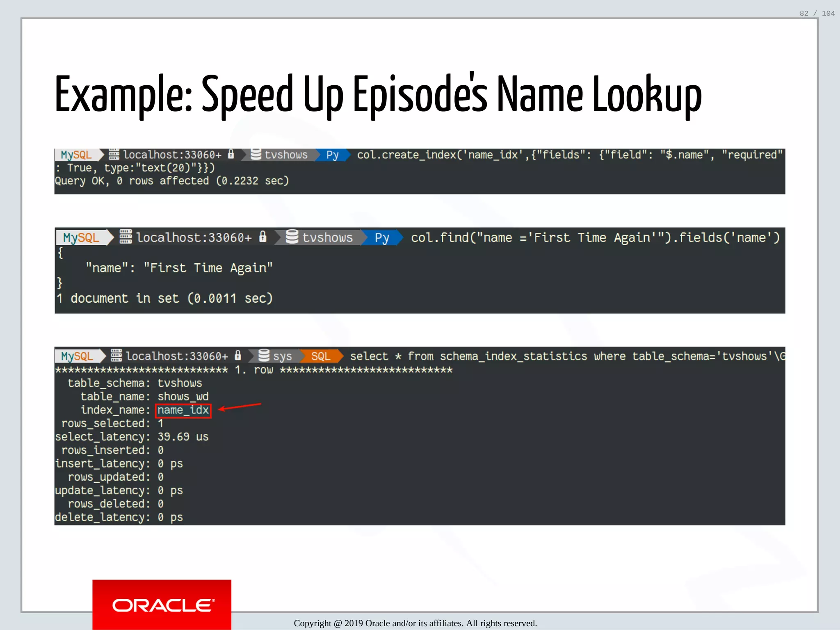
Task: Click the MySQL label in third terminal prompt
Action: (77, 356)
